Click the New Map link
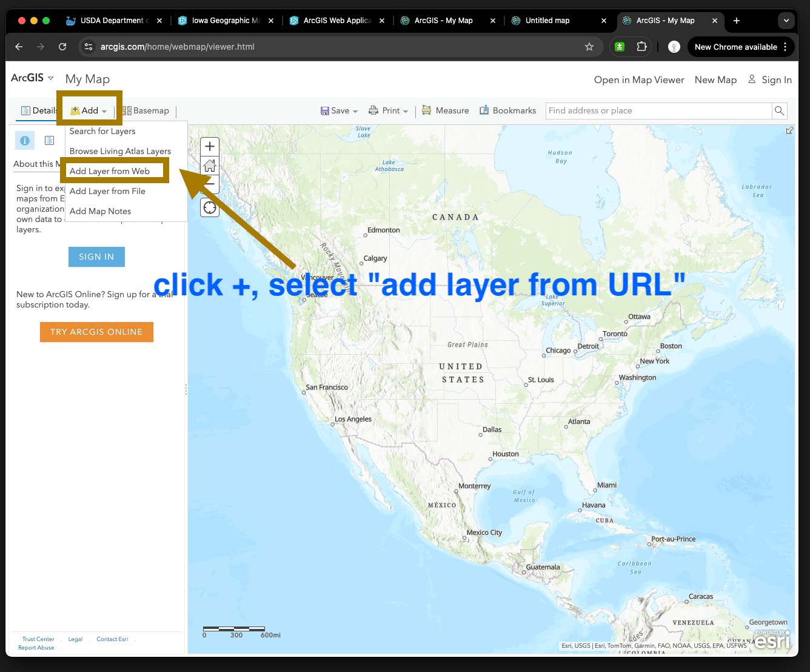Image resolution: width=810 pixels, height=672 pixels. [x=715, y=80]
